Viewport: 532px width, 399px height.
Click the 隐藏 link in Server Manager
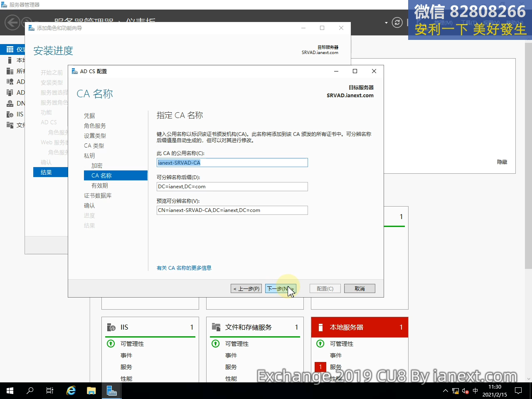[x=502, y=162]
